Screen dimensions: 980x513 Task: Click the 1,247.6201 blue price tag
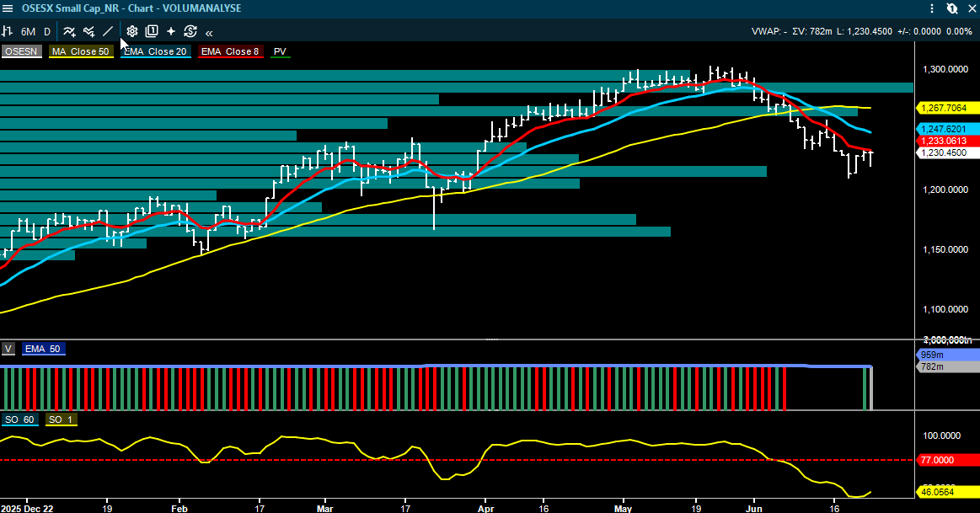pos(947,129)
